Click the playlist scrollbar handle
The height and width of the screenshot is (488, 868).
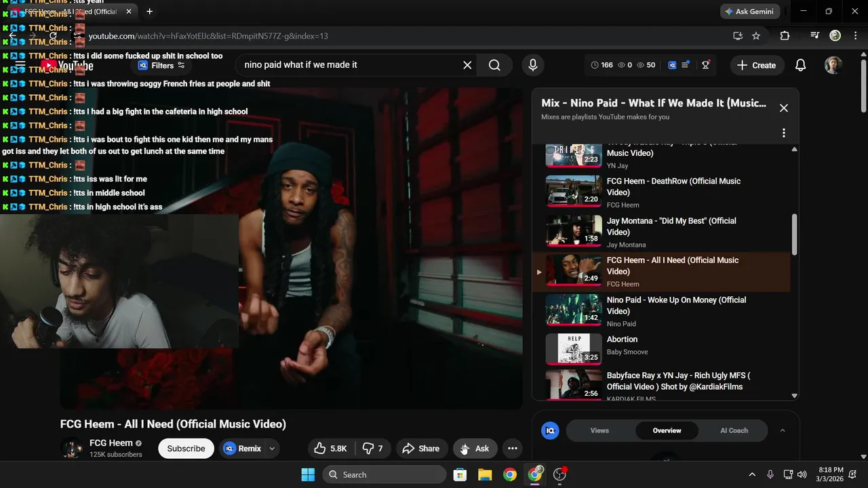click(x=794, y=235)
